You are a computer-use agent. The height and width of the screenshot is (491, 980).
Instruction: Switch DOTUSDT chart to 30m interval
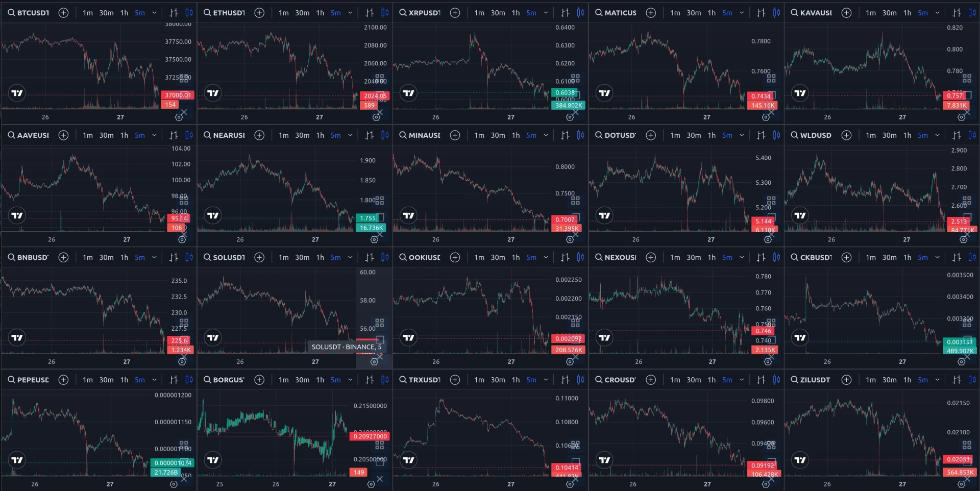coord(694,135)
